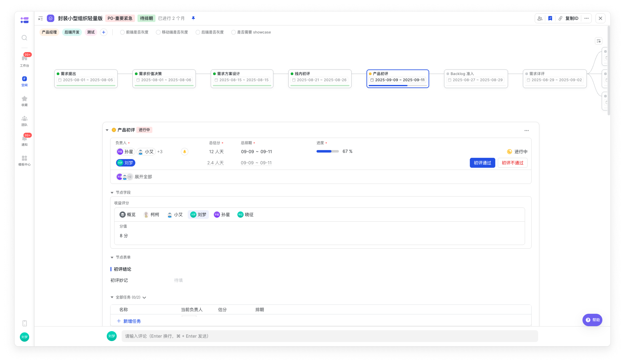Viewport: 625px width, 364px height.
Task: Click the 初评通过 button
Action: coord(482,163)
